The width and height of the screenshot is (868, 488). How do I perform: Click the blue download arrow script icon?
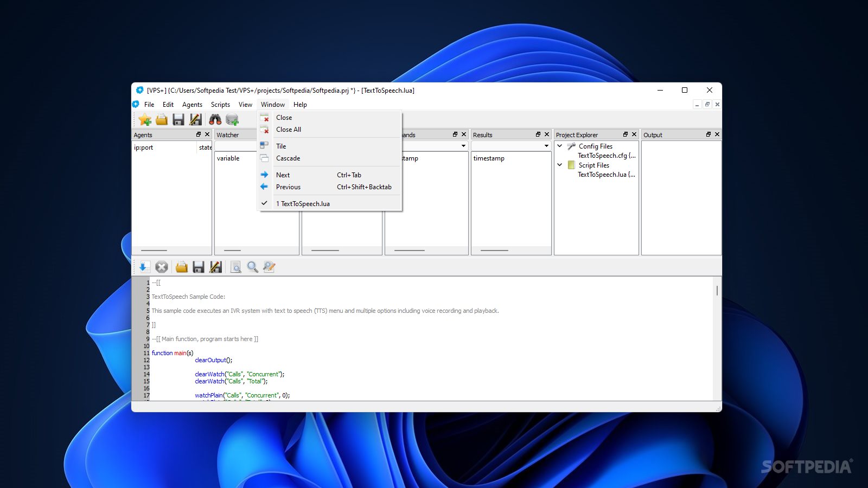pyautogui.click(x=144, y=267)
